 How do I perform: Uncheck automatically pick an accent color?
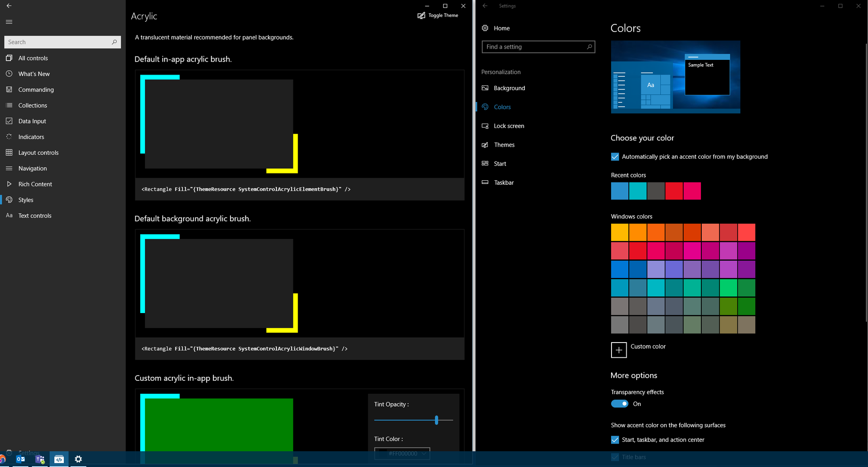(615, 157)
